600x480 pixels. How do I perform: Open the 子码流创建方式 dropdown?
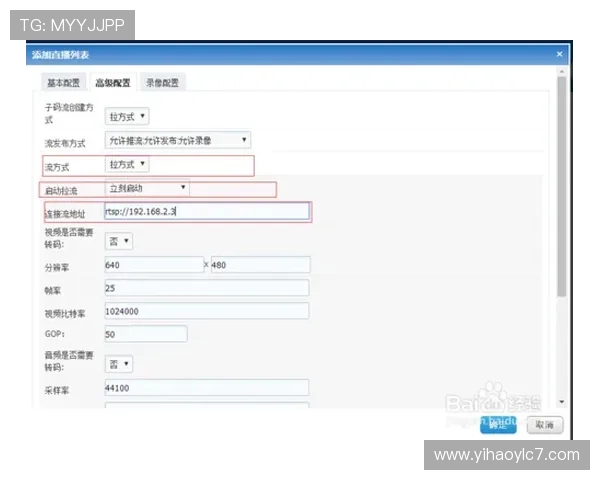click(128, 117)
